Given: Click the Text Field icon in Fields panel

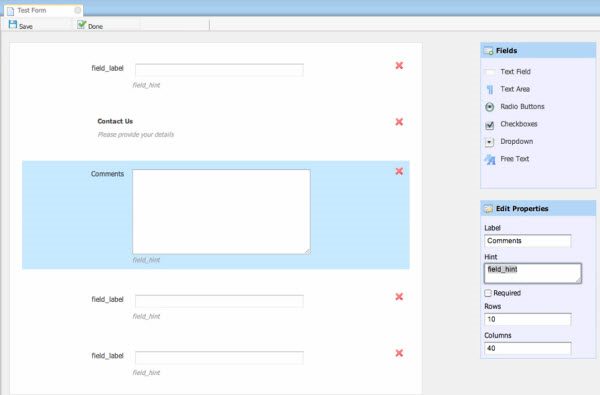Looking at the screenshot, I should pos(490,72).
